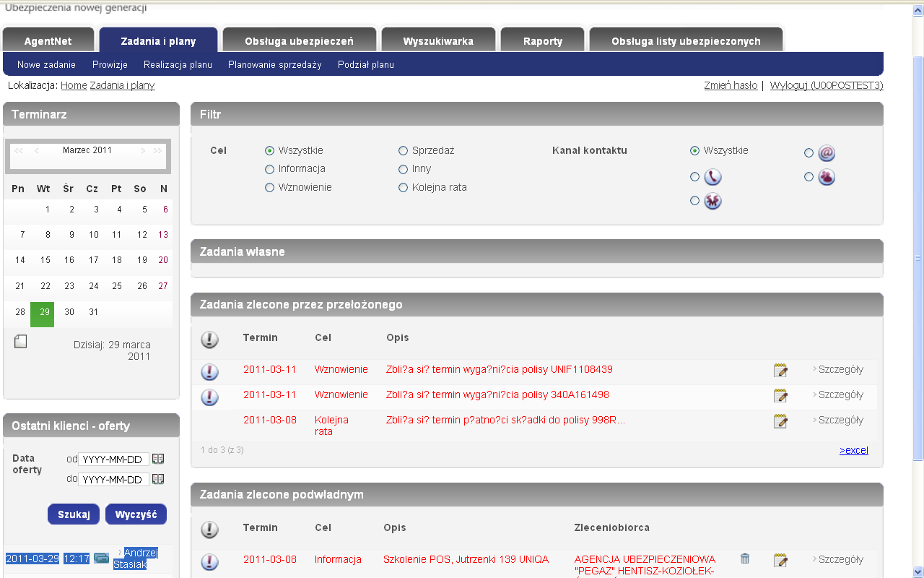Viewport: 924px width, 578px height.
Task: Select the Kolejna rata radio button
Action: 403,188
